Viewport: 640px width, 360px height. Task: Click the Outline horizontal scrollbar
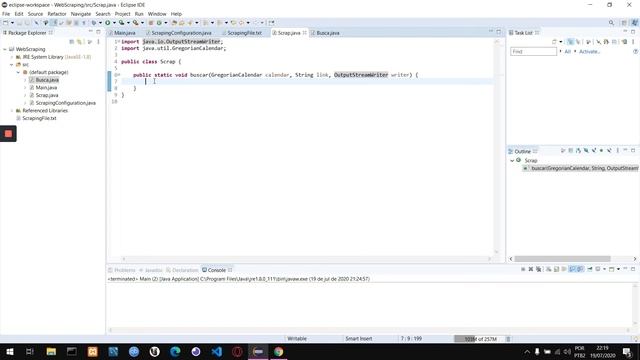[x=562, y=259]
